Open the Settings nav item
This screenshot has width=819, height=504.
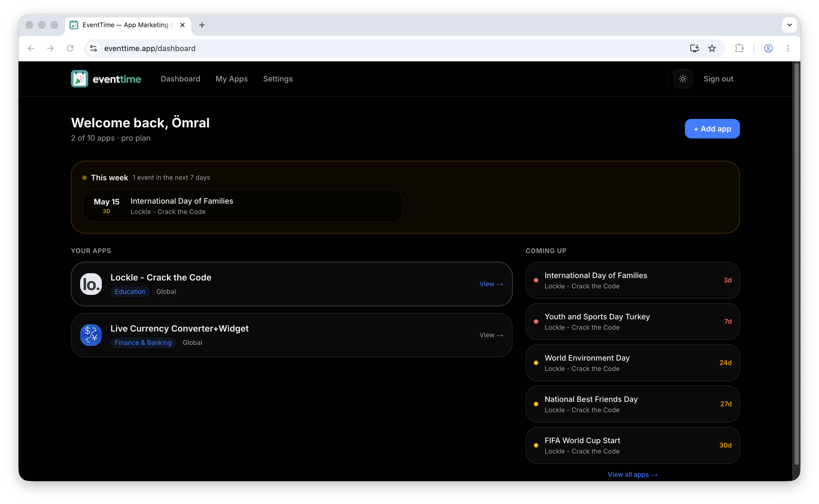coord(278,79)
